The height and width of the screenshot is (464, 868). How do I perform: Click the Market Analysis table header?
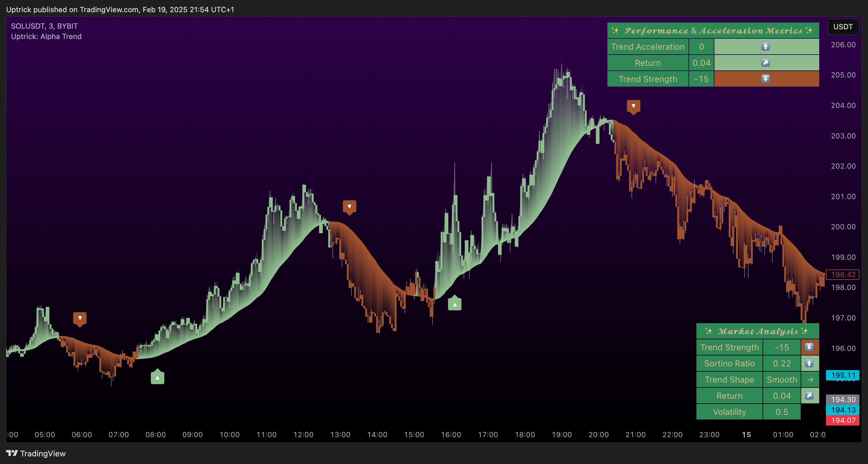757,331
